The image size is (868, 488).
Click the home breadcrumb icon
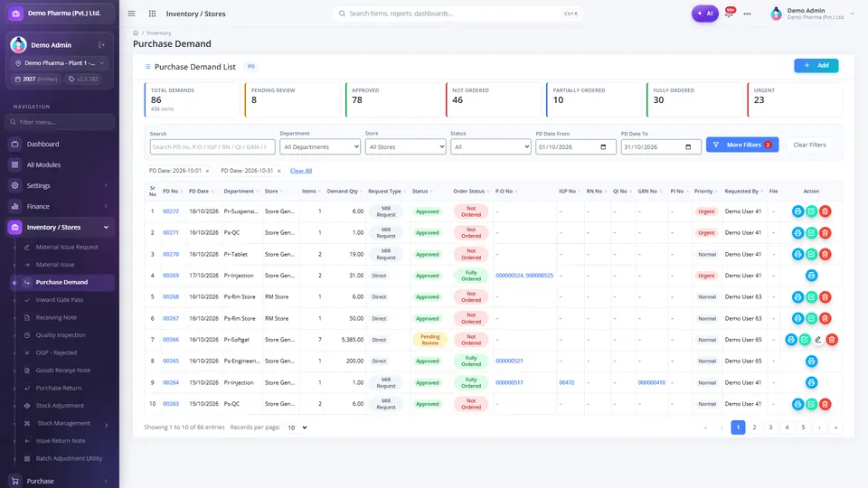136,33
